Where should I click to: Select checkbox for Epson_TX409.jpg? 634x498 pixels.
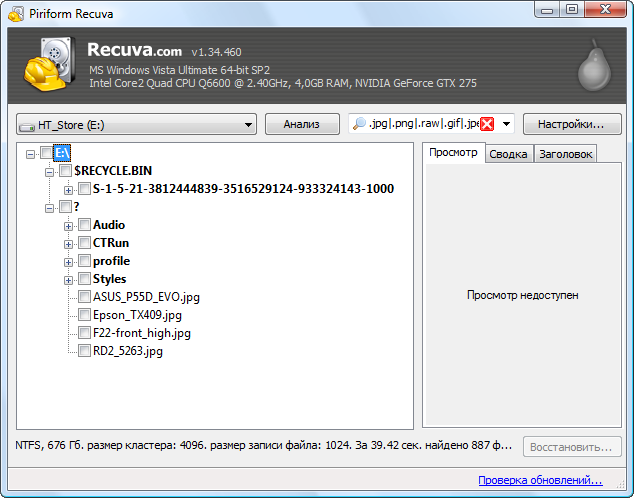(x=84, y=314)
